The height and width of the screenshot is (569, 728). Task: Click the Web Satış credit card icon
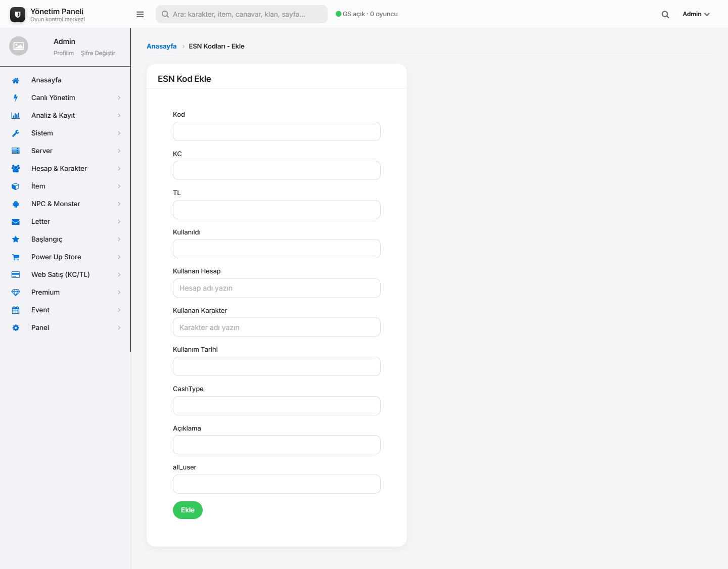pos(16,275)
